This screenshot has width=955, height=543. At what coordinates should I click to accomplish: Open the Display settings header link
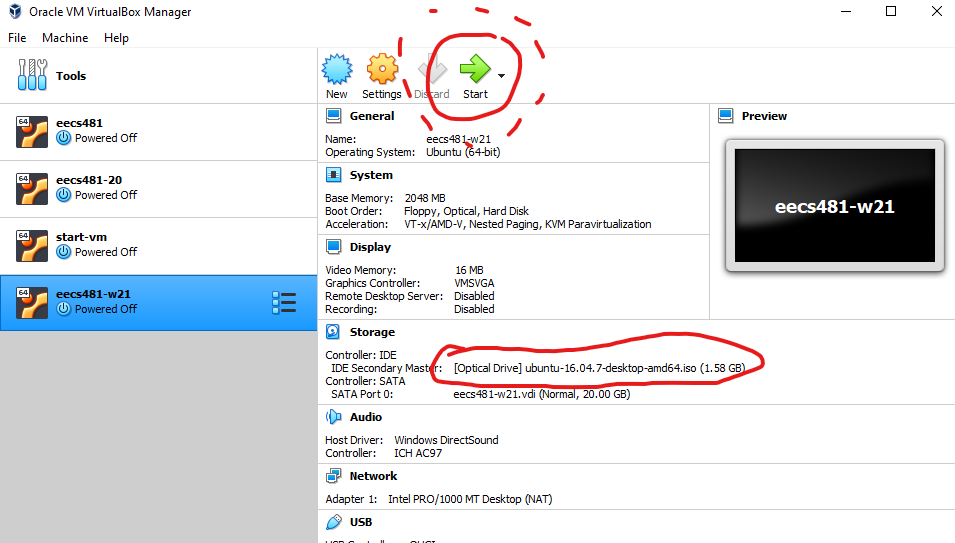click(x=370, y=247)
